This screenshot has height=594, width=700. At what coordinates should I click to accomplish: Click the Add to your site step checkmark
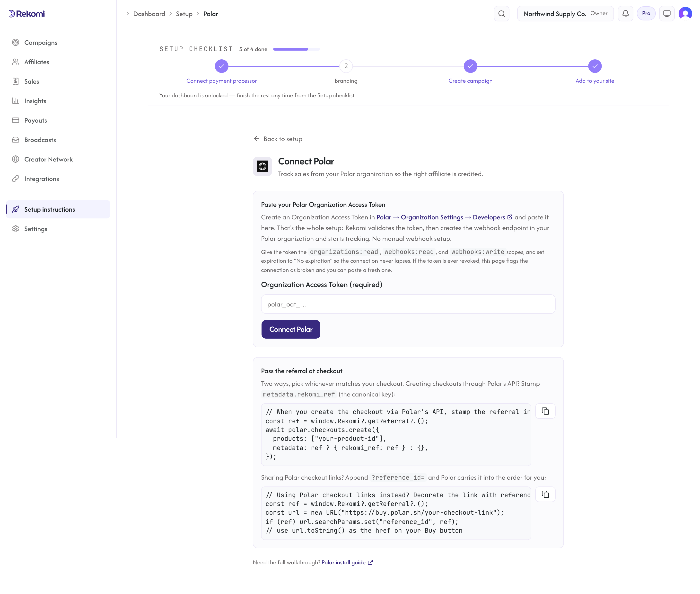coord(595,66)
